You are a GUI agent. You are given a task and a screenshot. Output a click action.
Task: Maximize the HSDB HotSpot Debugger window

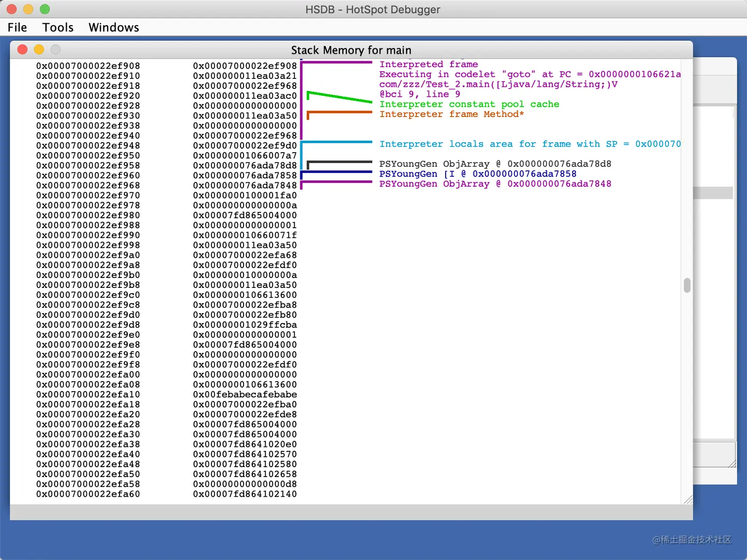tap(45, 9)
